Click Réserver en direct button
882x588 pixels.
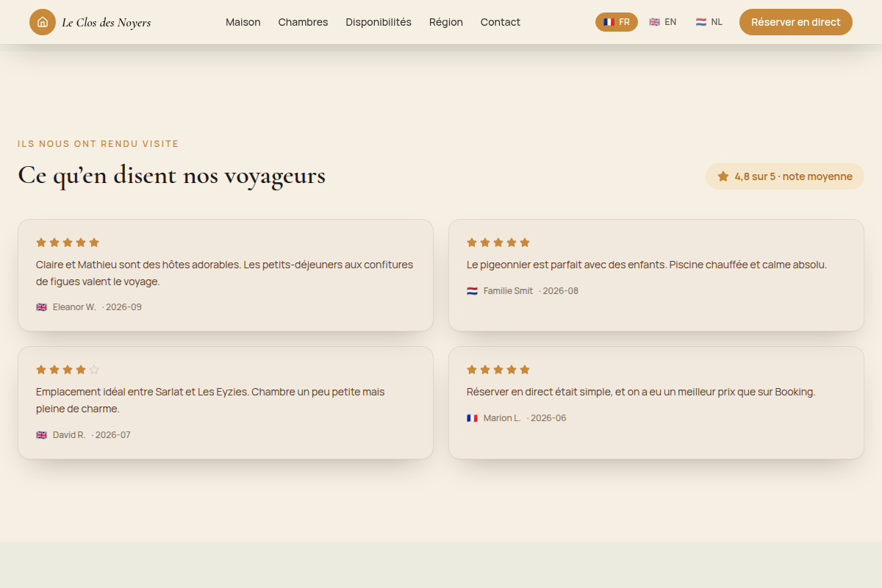(x=796, y=22)
